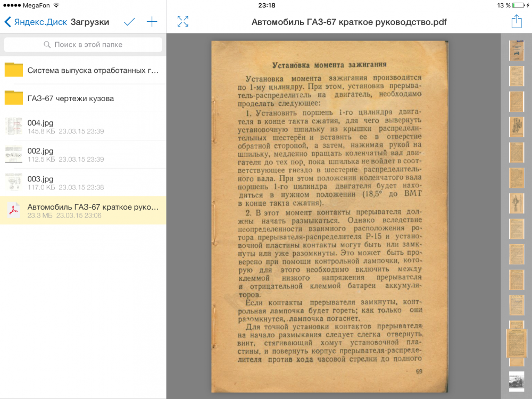Expand PDF viewer to fullscreen
Viewport: 532px width, 399px height.
[183, 22]
